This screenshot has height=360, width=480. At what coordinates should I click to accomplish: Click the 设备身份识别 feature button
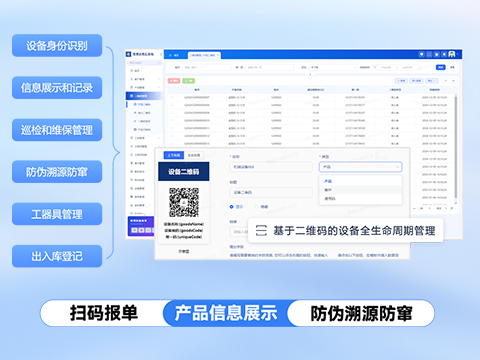click(x=57, y=46)
